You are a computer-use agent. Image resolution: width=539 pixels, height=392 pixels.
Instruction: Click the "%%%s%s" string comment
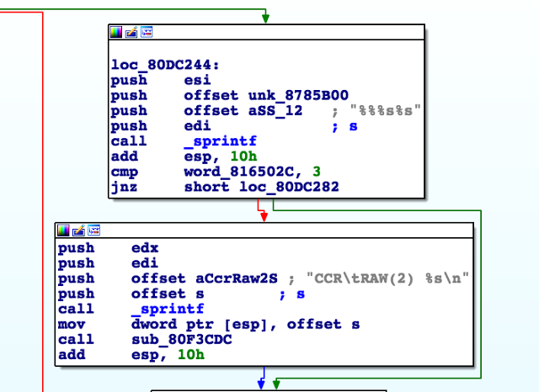pos(385,111)
